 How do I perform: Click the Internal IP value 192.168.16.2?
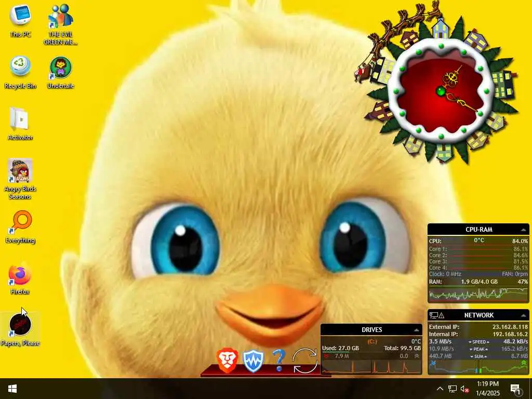coord(510,334)
